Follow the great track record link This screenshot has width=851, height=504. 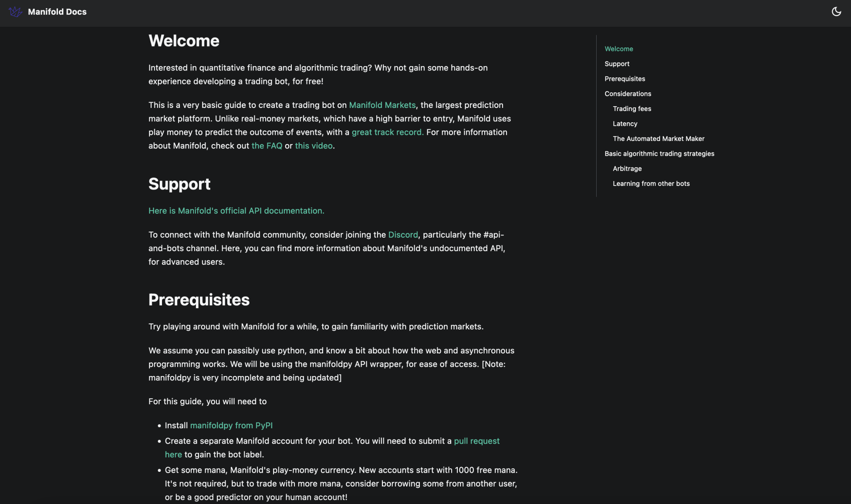388,132
